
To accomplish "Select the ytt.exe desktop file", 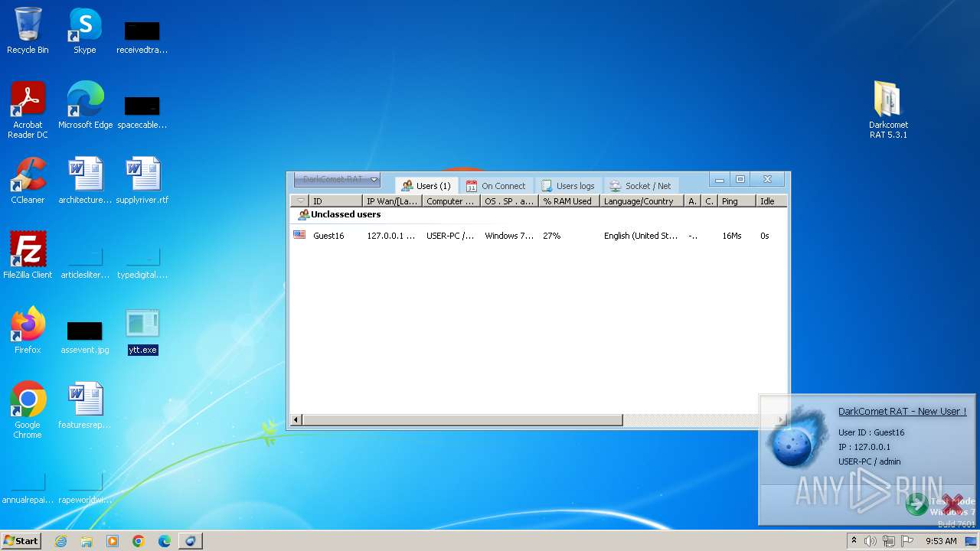I will pos(142,331).
